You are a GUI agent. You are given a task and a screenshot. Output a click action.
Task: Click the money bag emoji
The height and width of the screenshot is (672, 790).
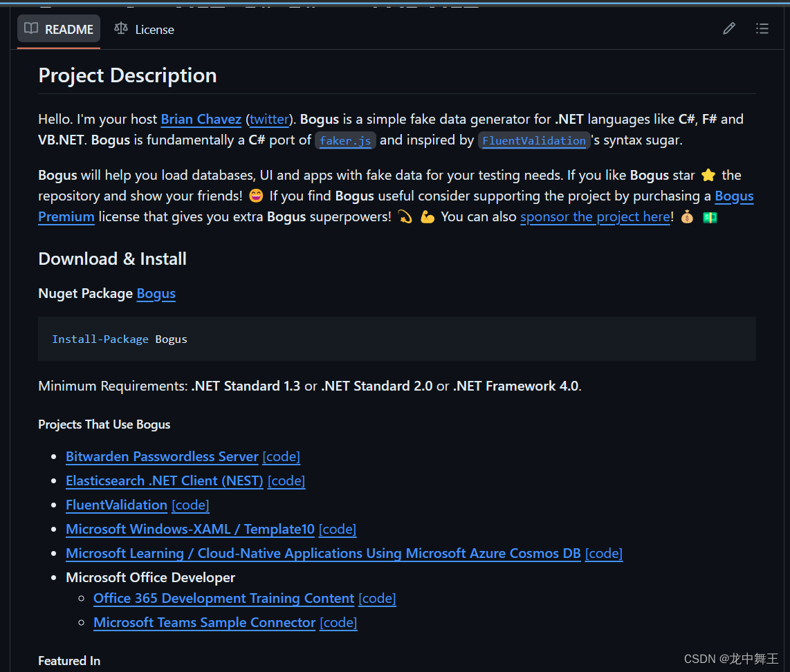click(687, 217)
